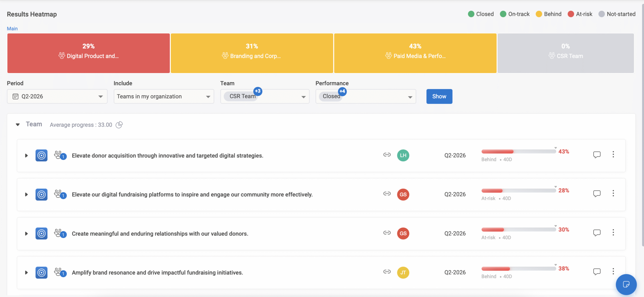Open comments for Amplify brand resonance objective

coord(597,272)
